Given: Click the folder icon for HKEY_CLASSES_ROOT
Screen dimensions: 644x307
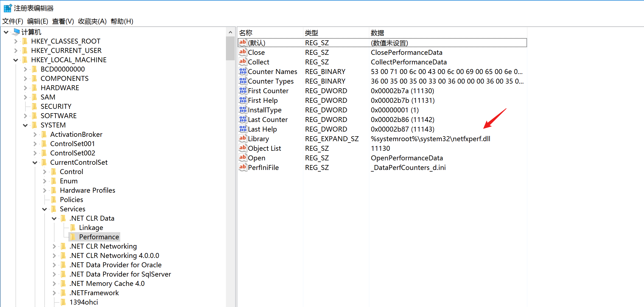Looking at the screenshot, I should pyautogui.click(x=25, y=41).
